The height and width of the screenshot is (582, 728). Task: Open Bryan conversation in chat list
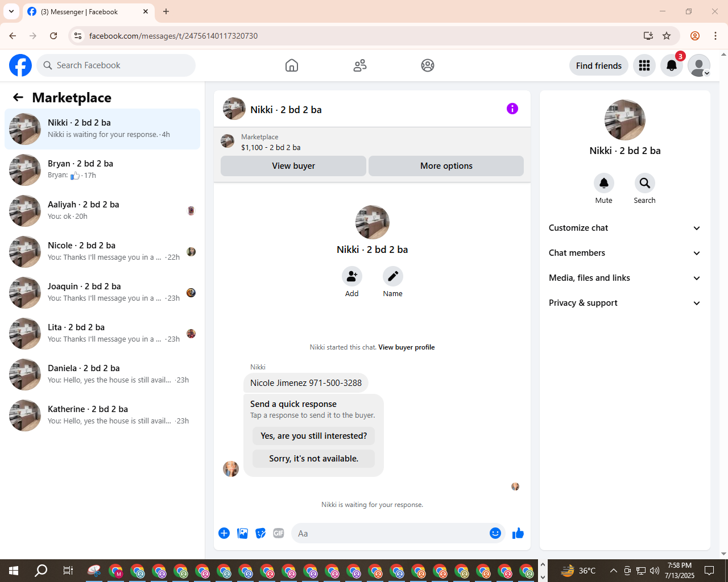(102, 170)
